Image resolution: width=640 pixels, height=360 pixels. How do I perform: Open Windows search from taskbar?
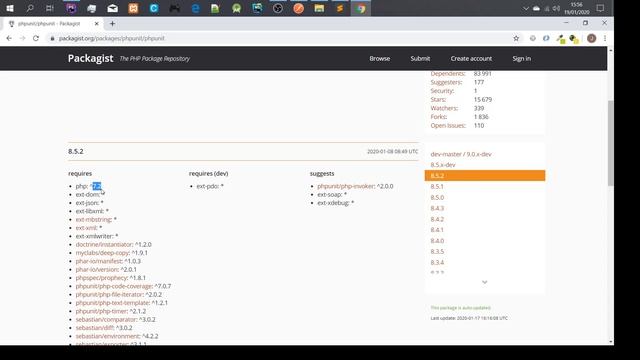(30, 8)
